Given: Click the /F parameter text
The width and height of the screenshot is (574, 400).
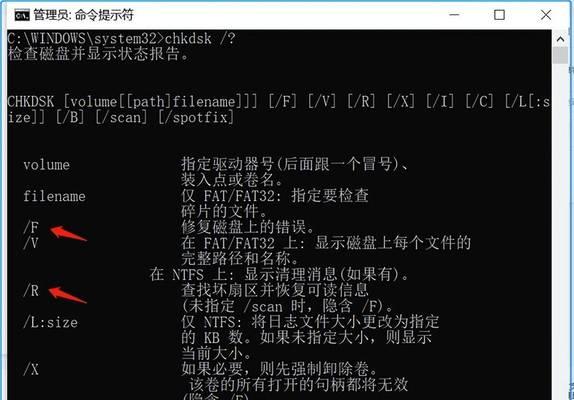Looking at the screenshot, I should (x=31, y=227).
